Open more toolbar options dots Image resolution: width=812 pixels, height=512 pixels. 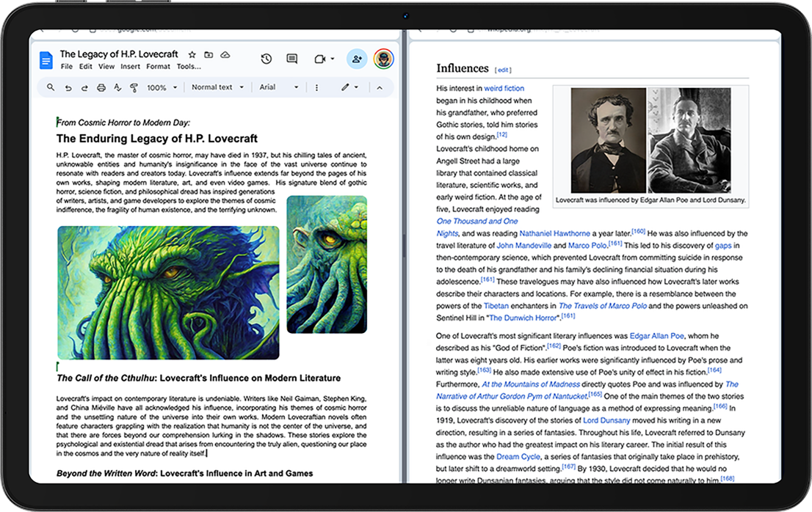pyautogui.click(x=317, y=87)
